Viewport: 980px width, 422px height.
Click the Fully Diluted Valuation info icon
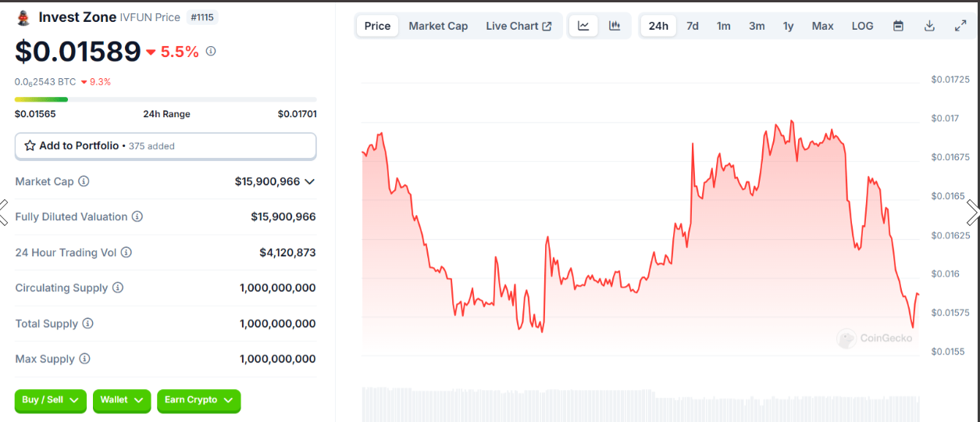point(137,216)
